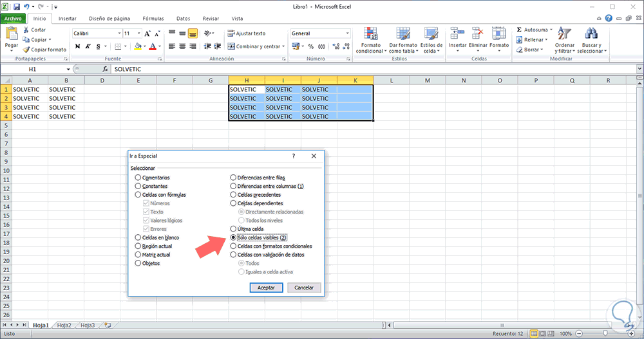The width and height of the screenshot is (644, 339).
Task: Open the font size 11 dropdown
Action: click(x=139, y=33)
